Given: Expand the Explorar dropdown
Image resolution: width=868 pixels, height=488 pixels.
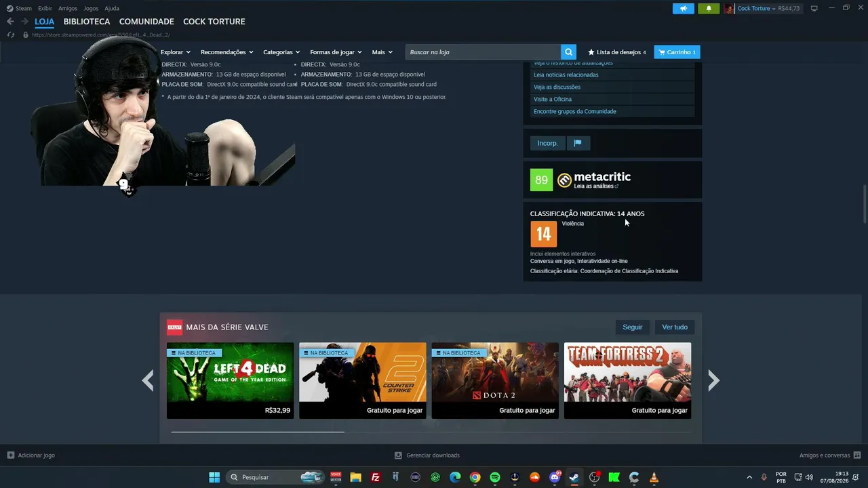Looking at the screenshot, I should [x=176, y=52].
